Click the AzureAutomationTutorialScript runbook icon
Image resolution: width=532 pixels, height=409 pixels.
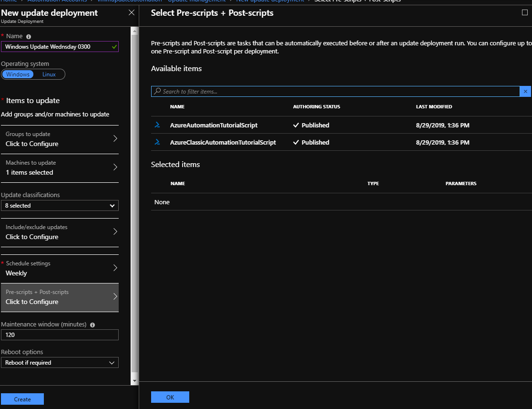[x=157, y=125]
